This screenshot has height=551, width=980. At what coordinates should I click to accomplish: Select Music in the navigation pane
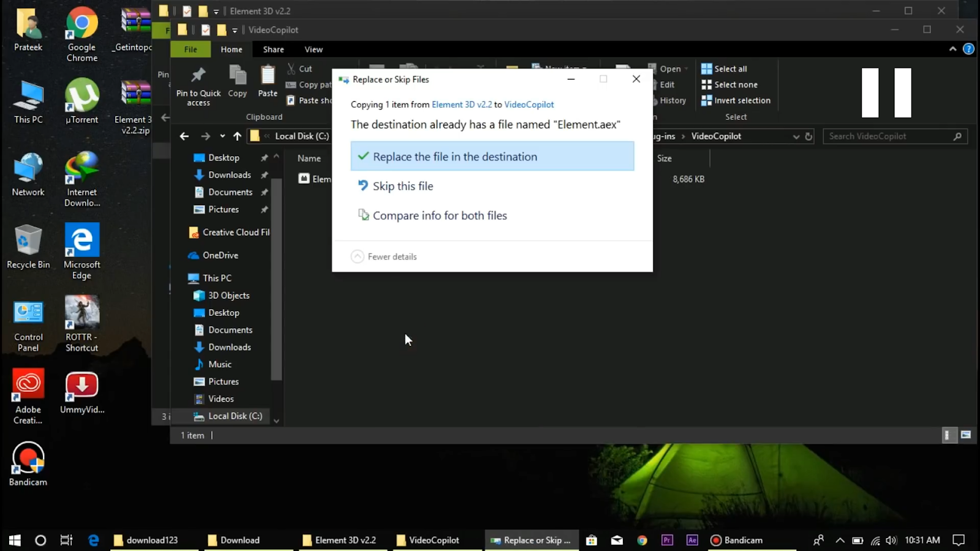point(213,364)
